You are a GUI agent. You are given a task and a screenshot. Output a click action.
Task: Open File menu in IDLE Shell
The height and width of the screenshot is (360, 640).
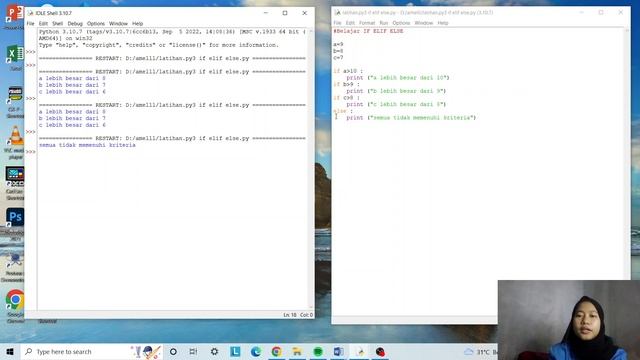[x=31, y=24]
